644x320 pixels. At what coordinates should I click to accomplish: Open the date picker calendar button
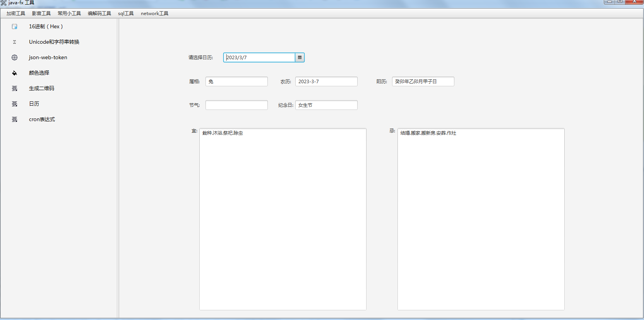300,58
